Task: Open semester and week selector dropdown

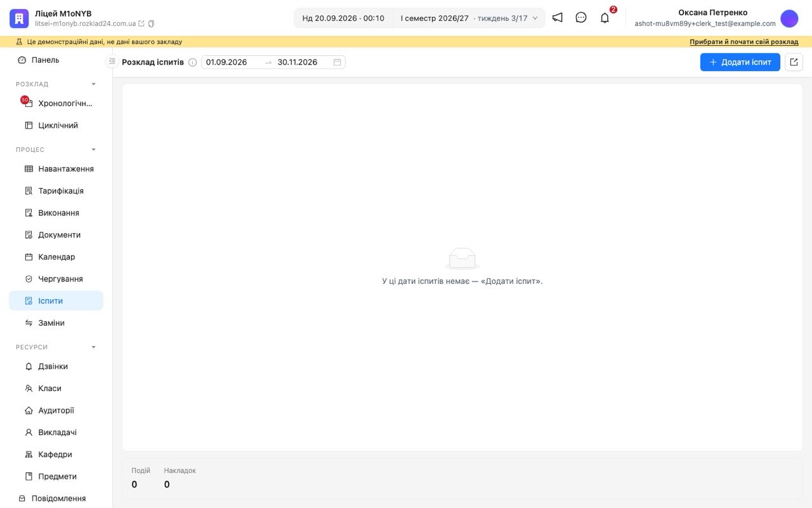Action: coord(469,18)
